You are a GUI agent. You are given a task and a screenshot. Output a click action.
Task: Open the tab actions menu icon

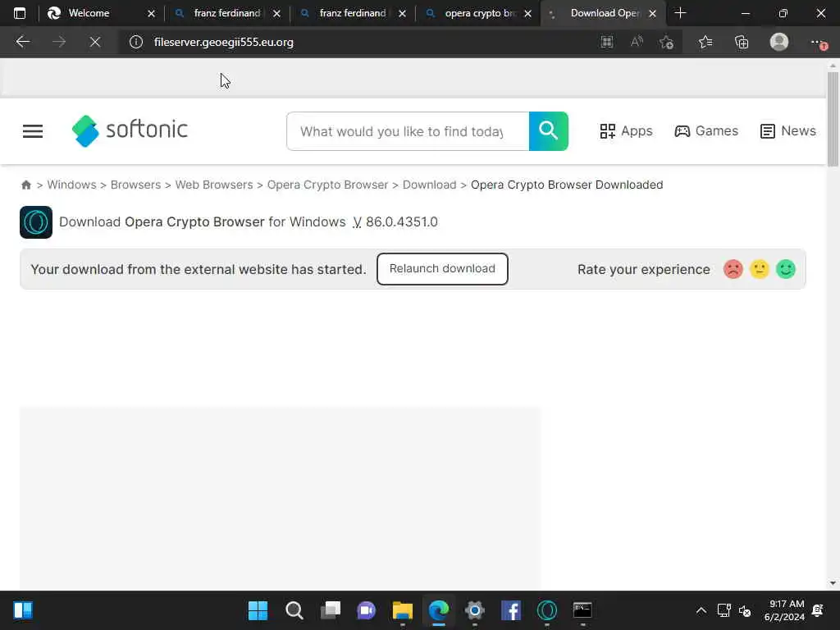20,13
